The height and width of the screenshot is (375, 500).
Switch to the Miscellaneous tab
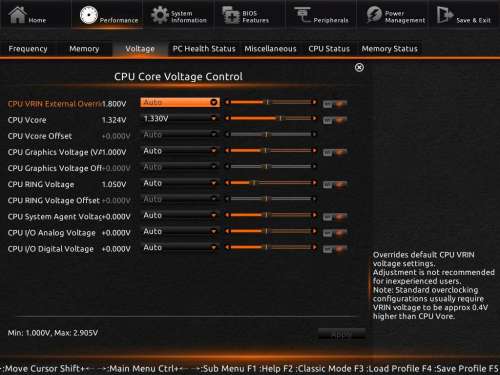pos(270,49)
